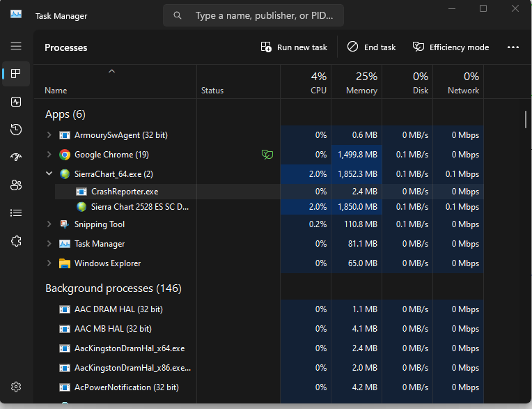Expand the Snipping Tool group

49,224
